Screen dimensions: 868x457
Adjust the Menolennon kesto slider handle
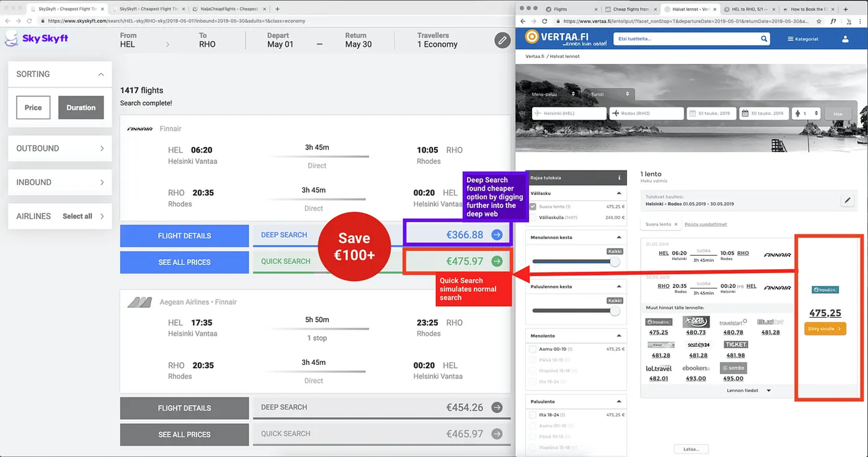(615, 262)
